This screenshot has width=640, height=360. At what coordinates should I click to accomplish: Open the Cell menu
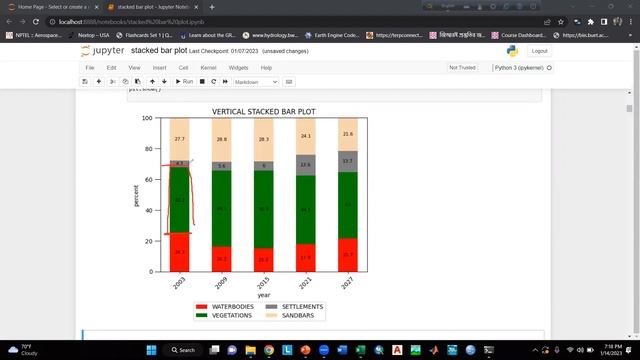point(183,68)
